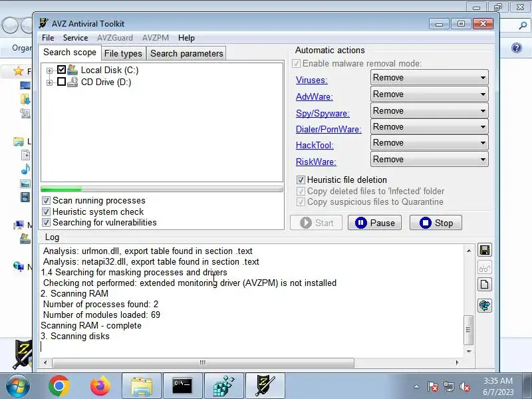Select the Search scope tab
The width and height of the screenshot is (532, 399).
click(x=70, y=53)
